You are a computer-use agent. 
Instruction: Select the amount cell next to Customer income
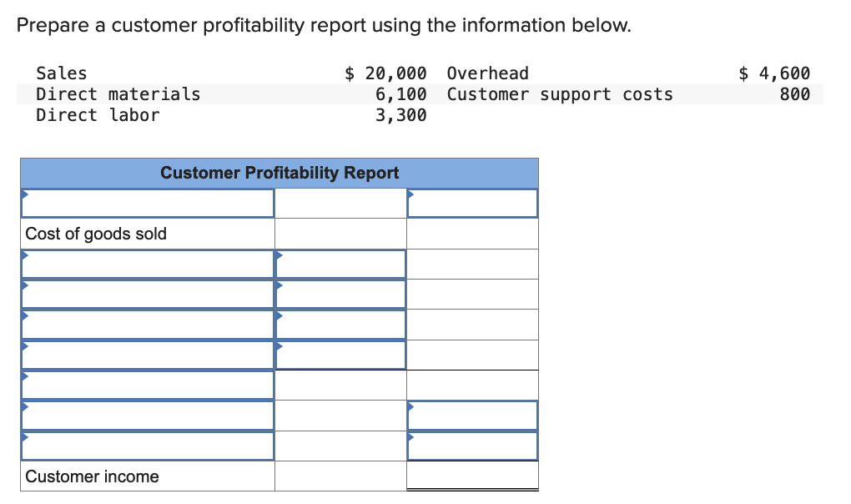[x=340, y=476]
